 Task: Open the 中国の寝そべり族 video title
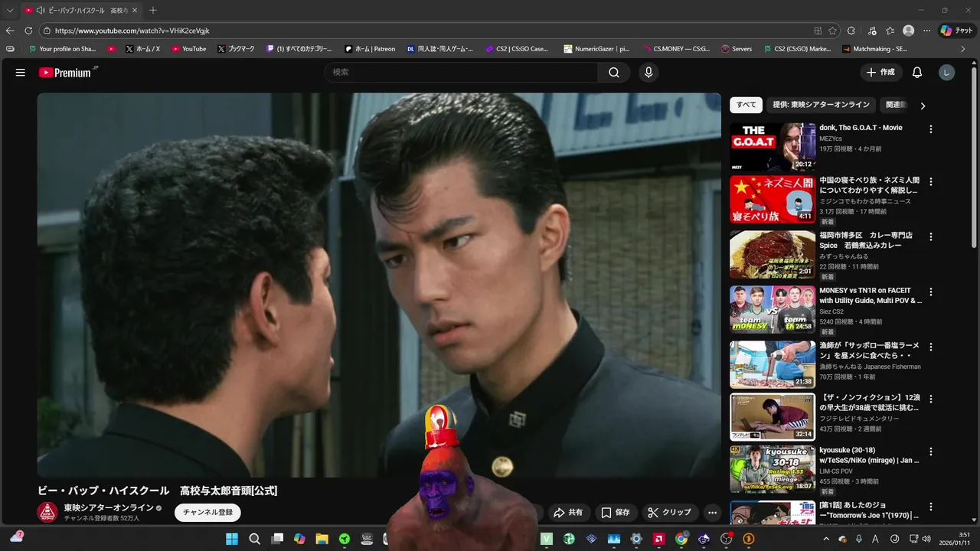tap(869, 185)
